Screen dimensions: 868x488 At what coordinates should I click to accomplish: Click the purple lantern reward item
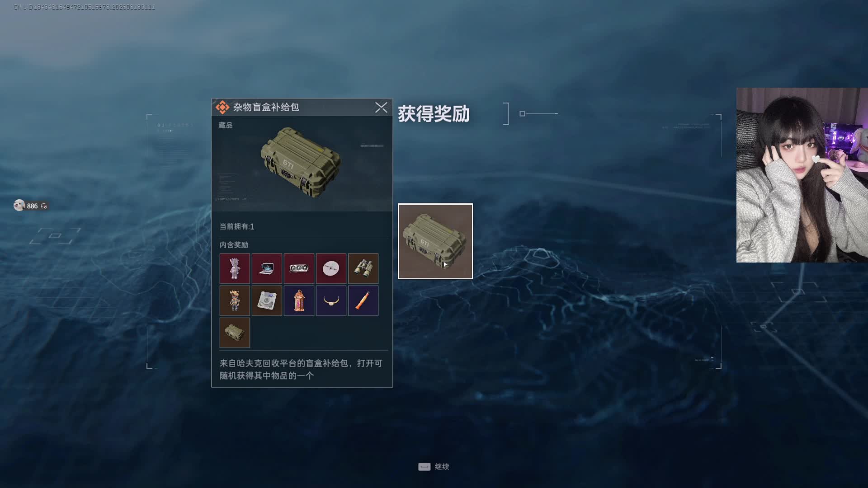click(299, 300)
